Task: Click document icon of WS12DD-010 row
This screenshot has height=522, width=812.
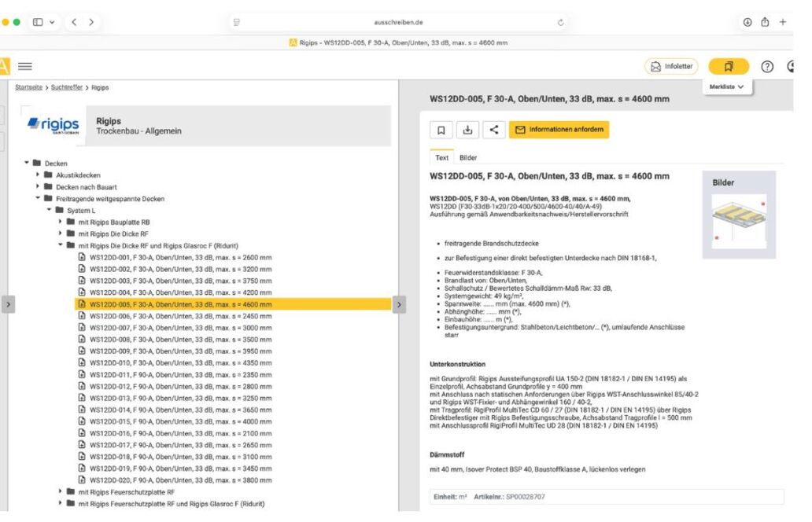Action: tap(82, 362)
